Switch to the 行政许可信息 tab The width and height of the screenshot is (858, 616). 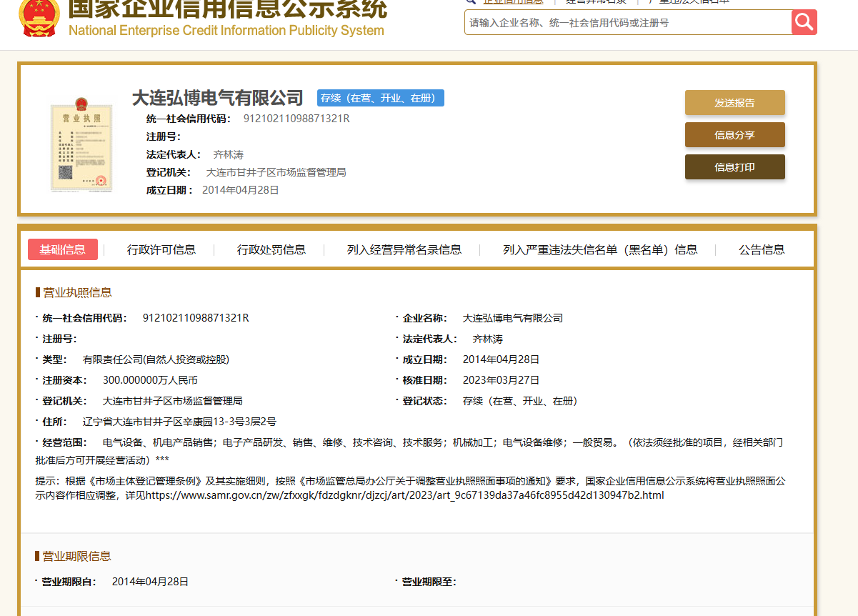pos(161,249)
